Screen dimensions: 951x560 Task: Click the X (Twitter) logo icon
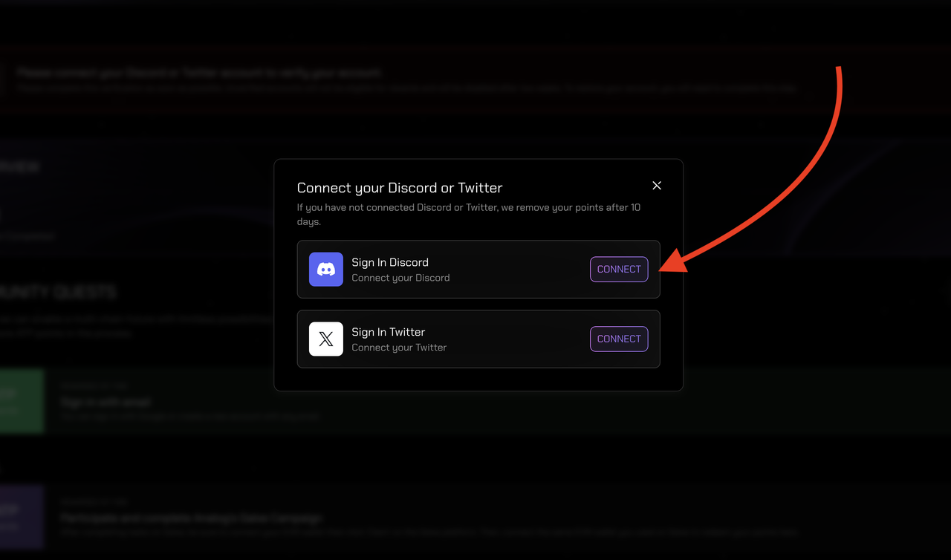326,339
